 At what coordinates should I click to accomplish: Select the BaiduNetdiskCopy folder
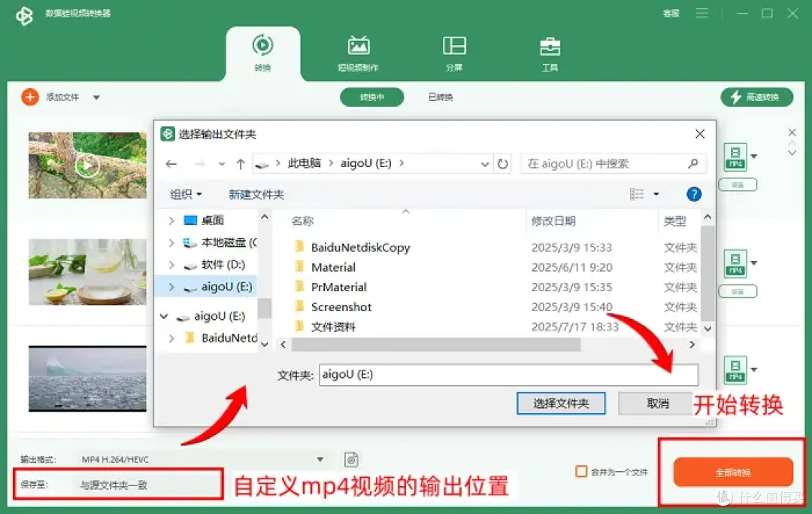tap(360, 248)
